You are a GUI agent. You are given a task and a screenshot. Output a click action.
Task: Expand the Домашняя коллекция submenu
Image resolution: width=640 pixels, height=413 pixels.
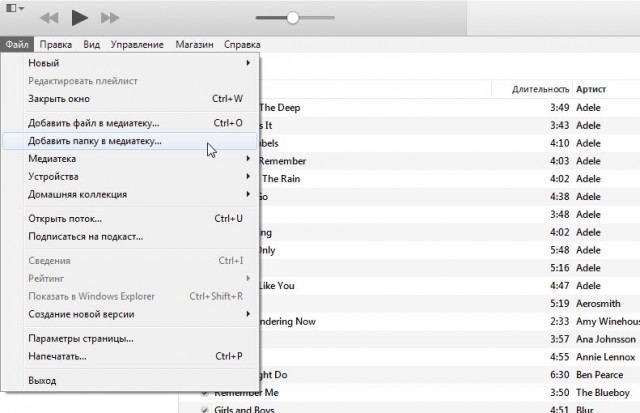pyautogui.click(x=131, y=194)
